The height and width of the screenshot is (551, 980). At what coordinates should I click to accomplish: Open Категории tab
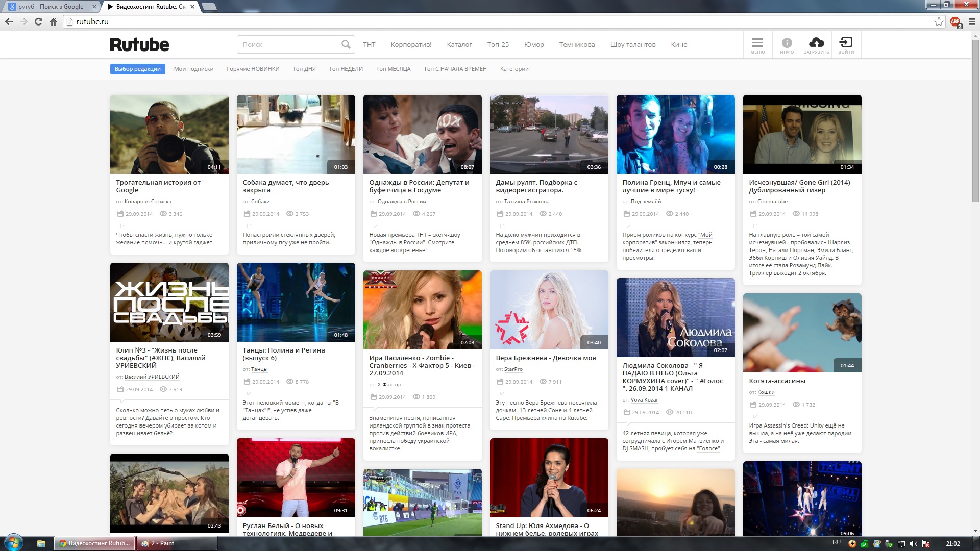click(514, 69)
